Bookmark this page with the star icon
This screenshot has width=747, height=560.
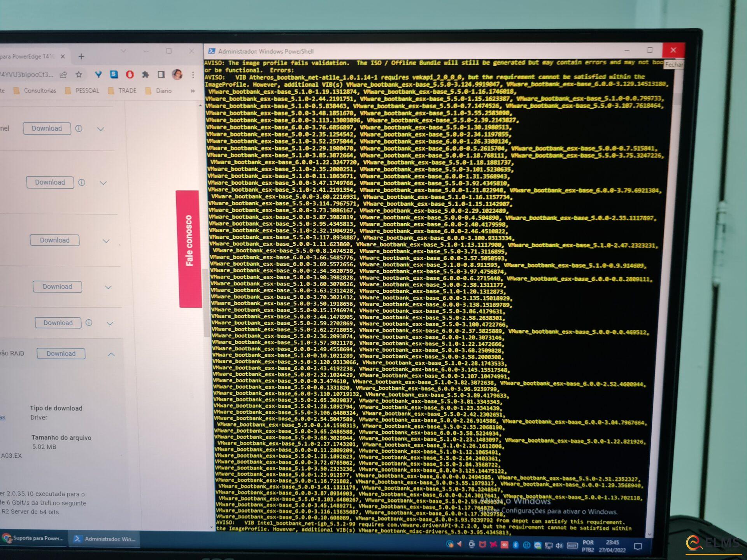tap(79, 75)
